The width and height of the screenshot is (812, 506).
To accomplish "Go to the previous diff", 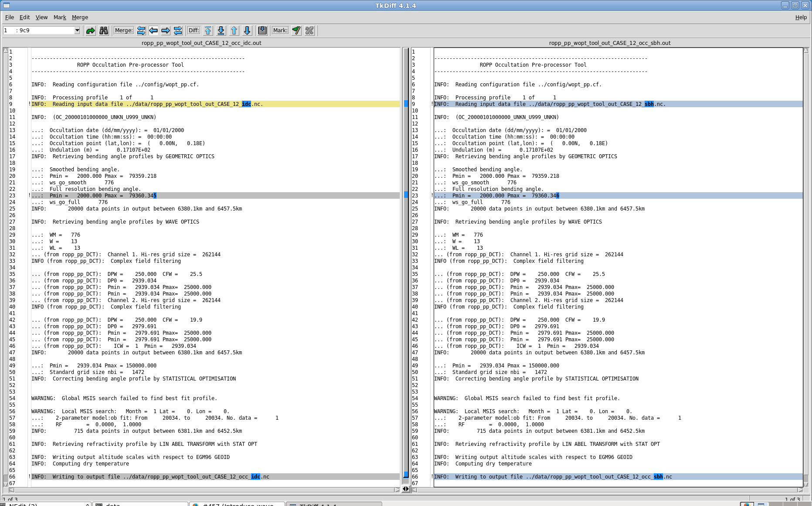I will (x=234, y=31).
